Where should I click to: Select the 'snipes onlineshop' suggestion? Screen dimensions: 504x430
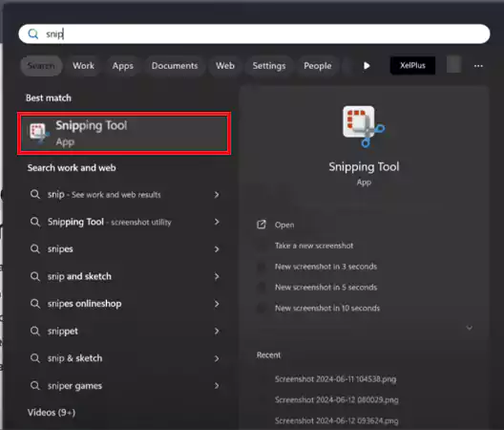click(x=124, y=304)
